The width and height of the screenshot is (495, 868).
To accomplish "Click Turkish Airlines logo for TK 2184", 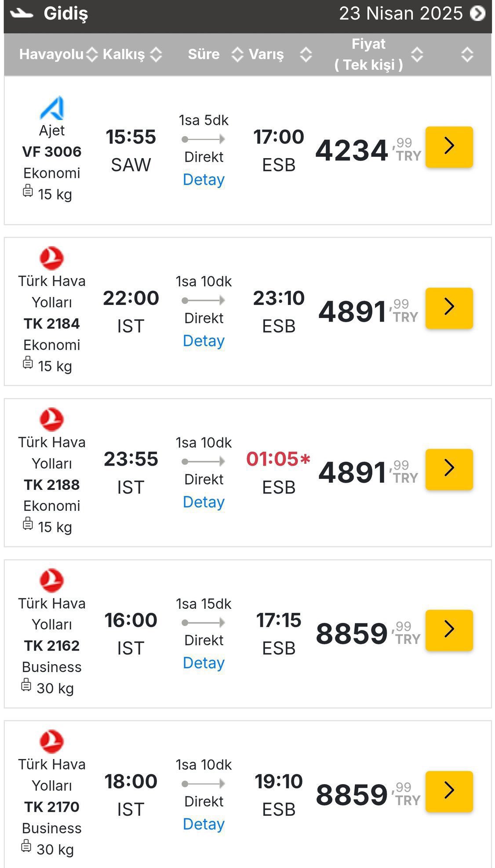I will click(x=51, y=258).
